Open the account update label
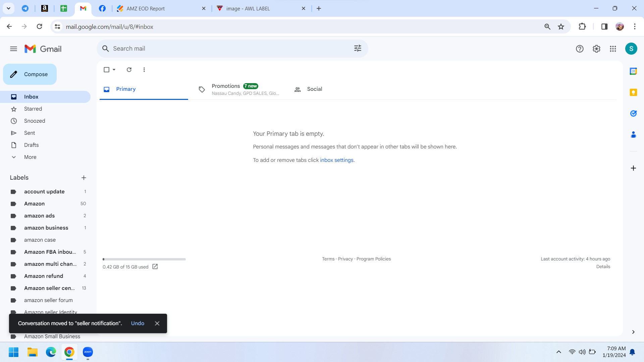644x362 pixels. [45, 192]
